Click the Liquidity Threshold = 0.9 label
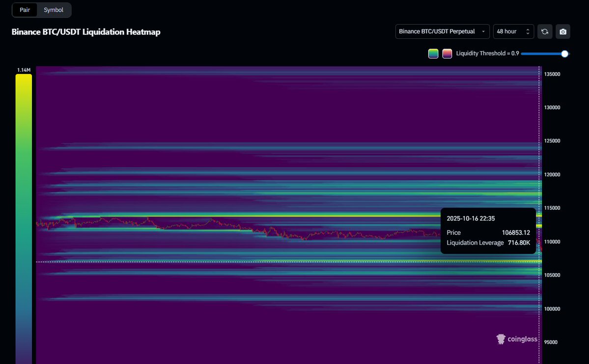The width and height of the screenshot is (589, 364). [x=487, y=54]
